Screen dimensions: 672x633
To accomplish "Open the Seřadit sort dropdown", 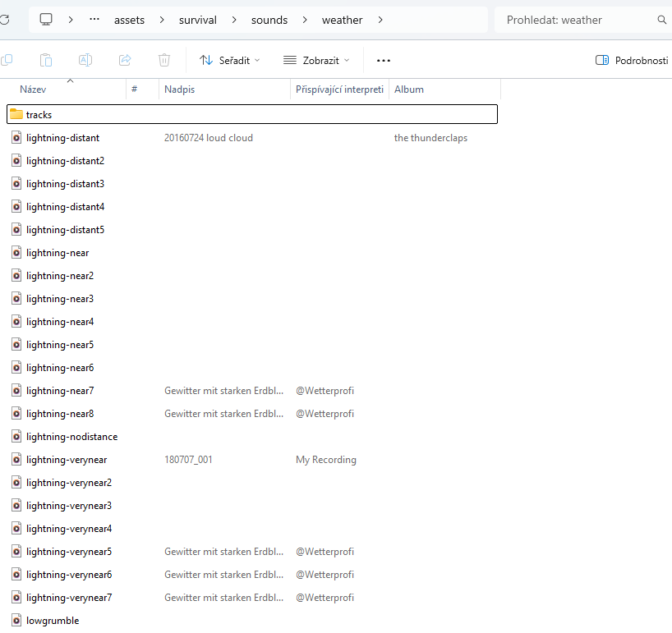I will pyautogui.click(x=229, y=60).
